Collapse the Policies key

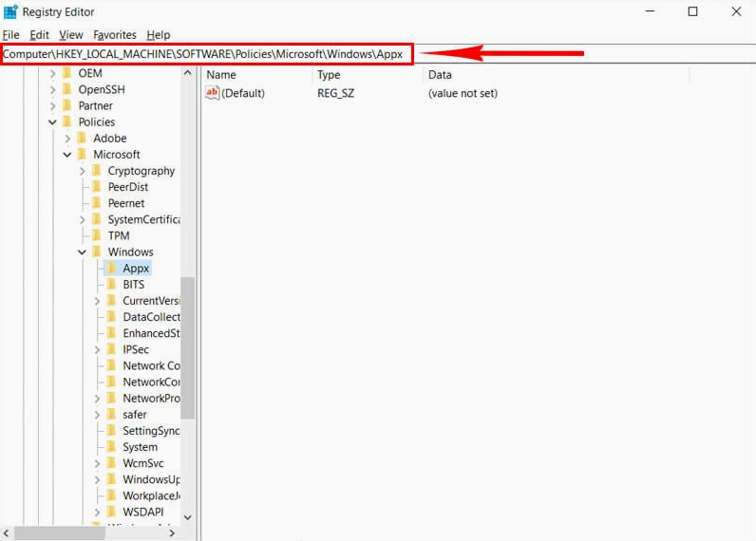(x=52, y=122)
